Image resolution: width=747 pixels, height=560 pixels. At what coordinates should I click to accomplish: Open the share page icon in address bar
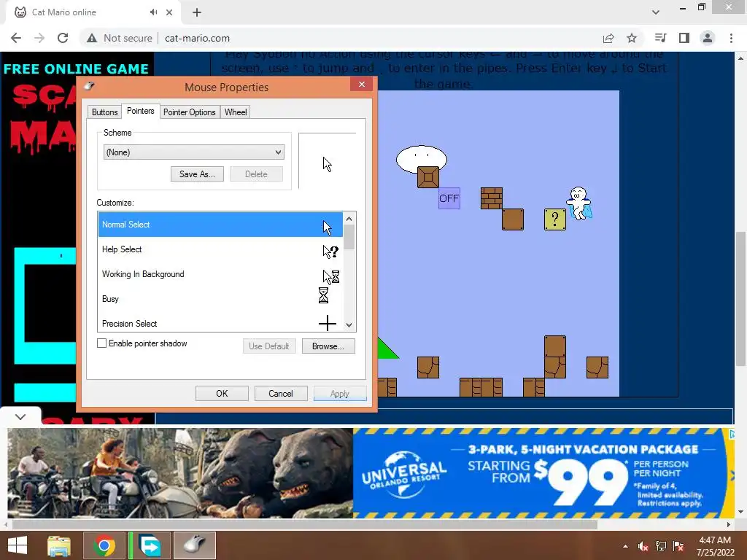click(608, 38)
